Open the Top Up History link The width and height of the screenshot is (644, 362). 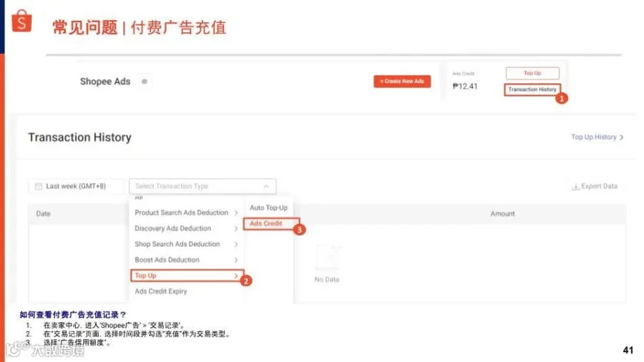click(x=597, y=137)
